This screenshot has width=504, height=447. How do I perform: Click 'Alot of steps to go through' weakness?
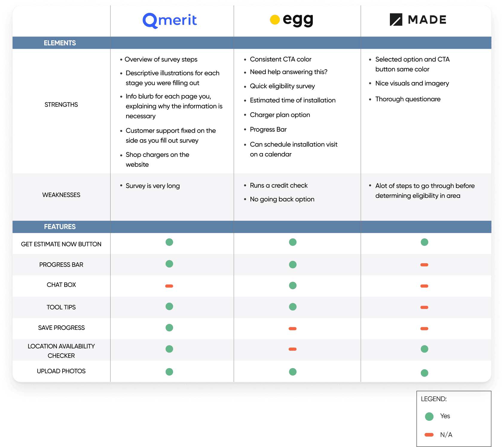425,191
